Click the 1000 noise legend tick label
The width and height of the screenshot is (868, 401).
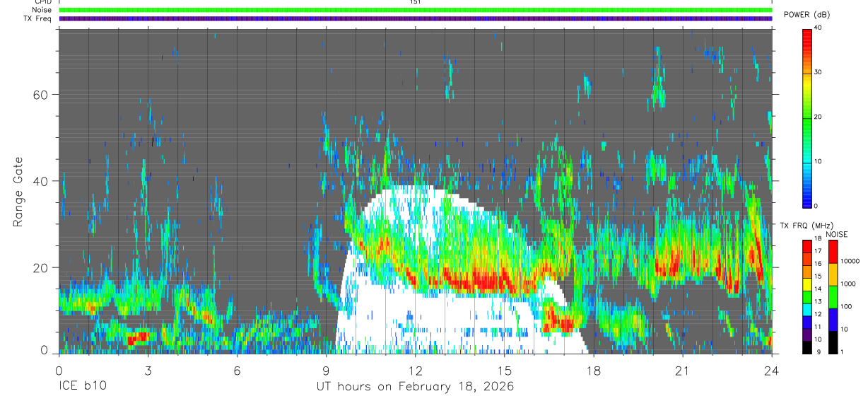point(848,284)
